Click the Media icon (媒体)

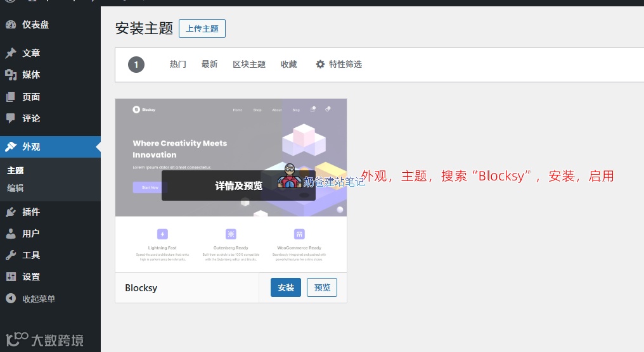[11, 75]
